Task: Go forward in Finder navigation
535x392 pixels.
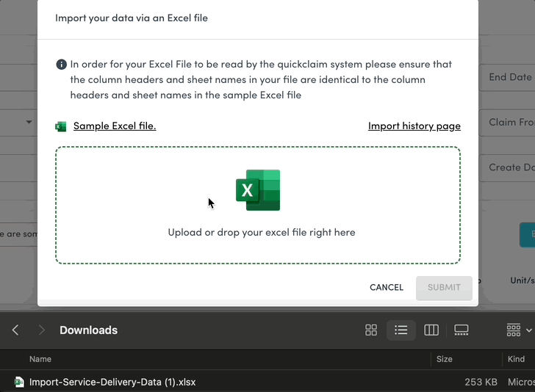Action: pyautogui.click(x=42, y=330)
